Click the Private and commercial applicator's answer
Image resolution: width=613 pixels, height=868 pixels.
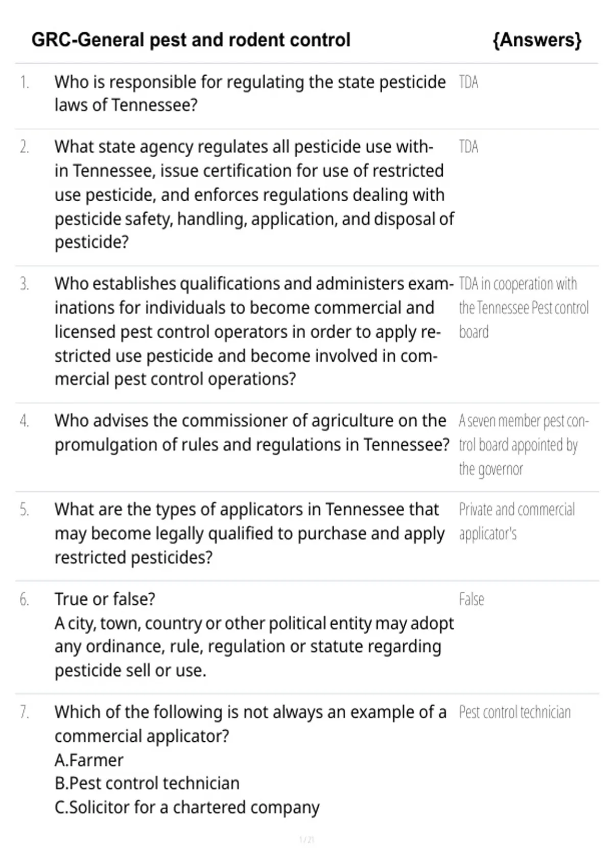(516, 521)
